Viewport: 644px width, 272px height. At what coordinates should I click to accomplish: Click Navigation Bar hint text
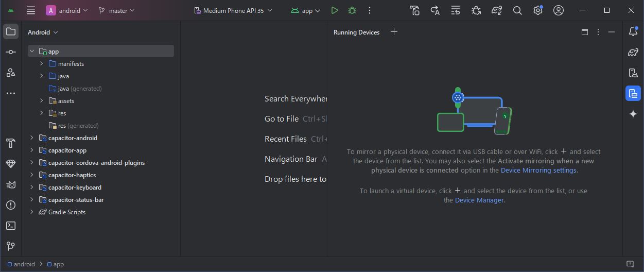(291, 159)
